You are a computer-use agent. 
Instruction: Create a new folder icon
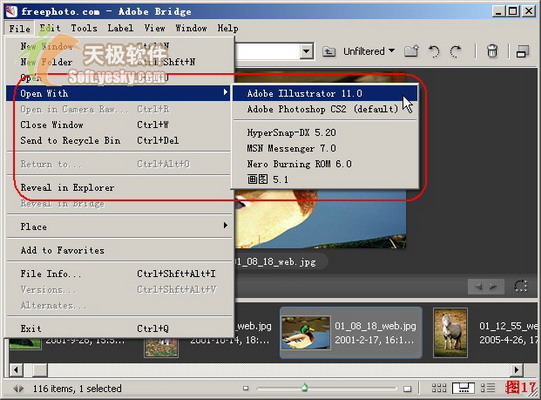tap(411, 51)
